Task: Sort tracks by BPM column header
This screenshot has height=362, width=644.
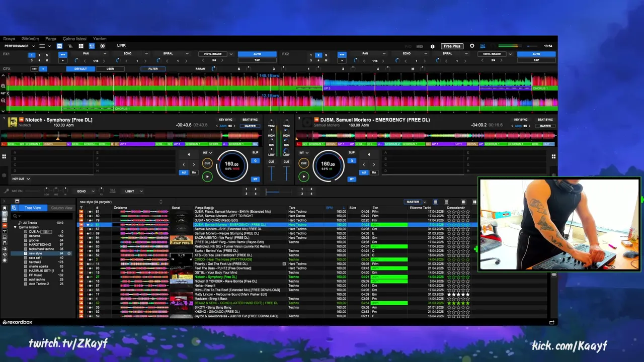Action: coord(330,208)
